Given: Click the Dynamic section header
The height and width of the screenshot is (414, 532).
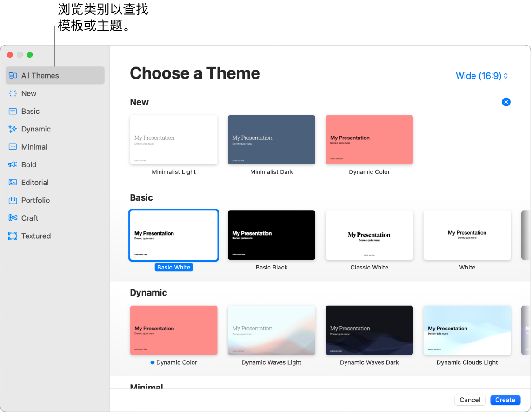Looking at the screenshot, I should 147,292.
